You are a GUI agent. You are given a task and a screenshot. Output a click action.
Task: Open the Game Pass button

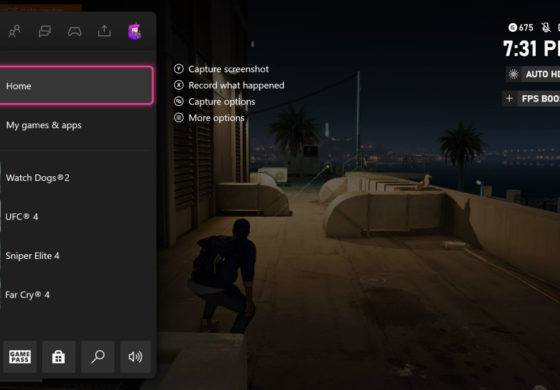coord(20,356)
